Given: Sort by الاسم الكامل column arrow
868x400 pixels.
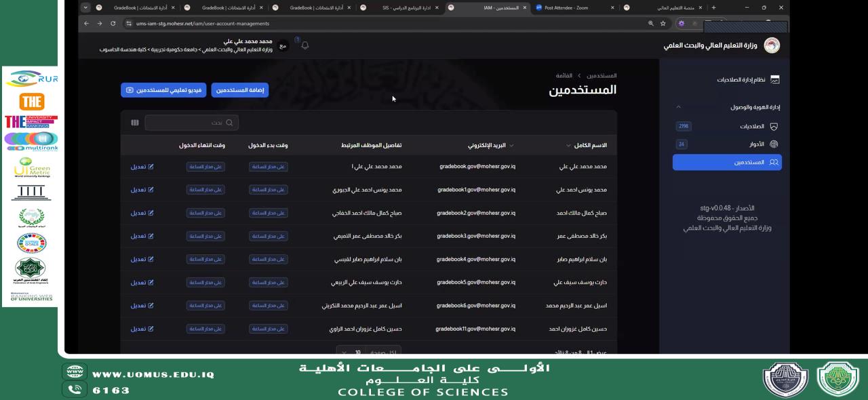Looking at the screenshot, I should coord(568,146).
